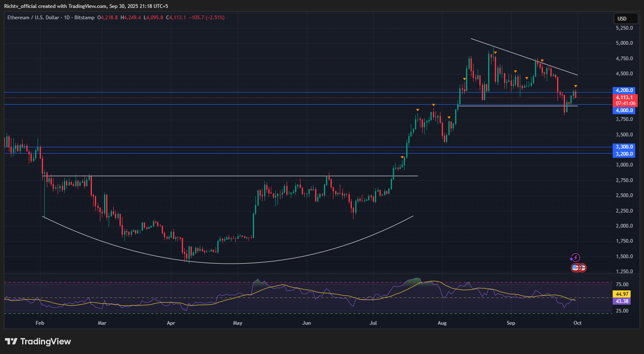Click the 1D interval in chart header
Viewport: 644px width, 354px height.
[x=67, y=18]
